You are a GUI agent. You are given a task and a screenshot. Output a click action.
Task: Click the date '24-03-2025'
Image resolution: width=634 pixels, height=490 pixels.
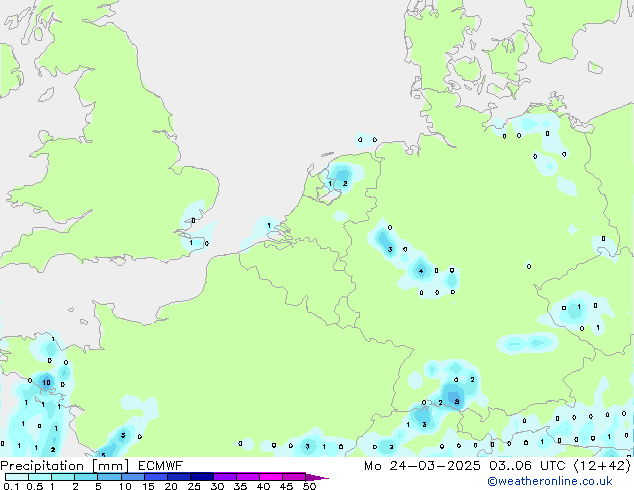435,466
